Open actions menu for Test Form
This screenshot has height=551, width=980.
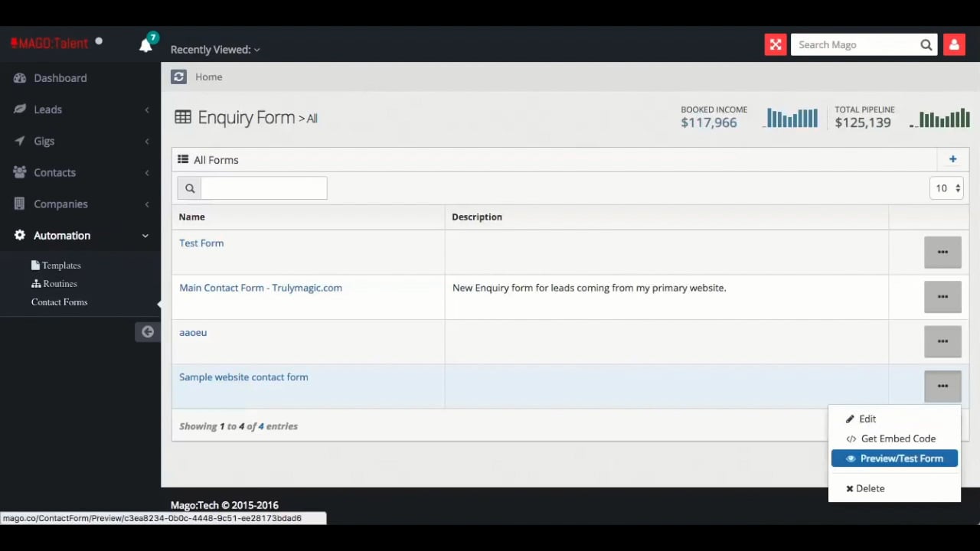pyautogui.click(x=942, y=252)
